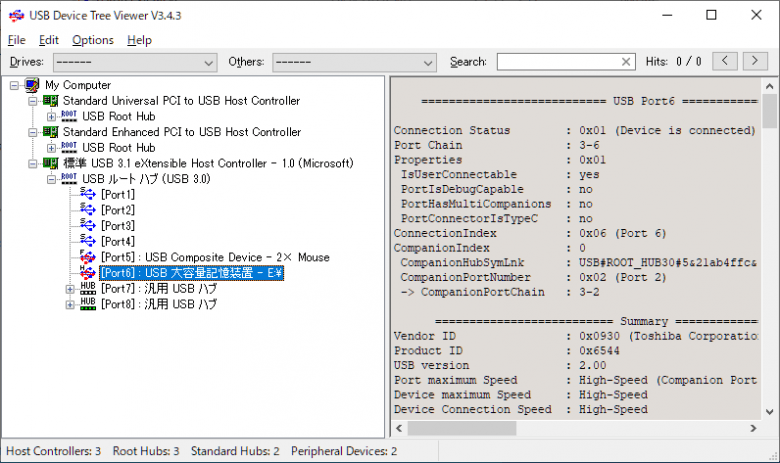The height and width of the screenshot is (463, 780).
Task: Select [Port5] USB Composite Device Mouse entry
Action: 215,257
